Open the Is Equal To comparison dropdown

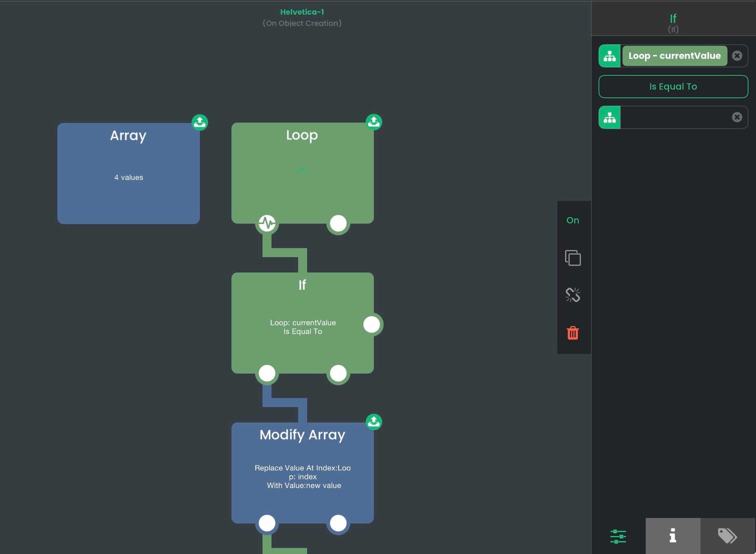point(673,87)
